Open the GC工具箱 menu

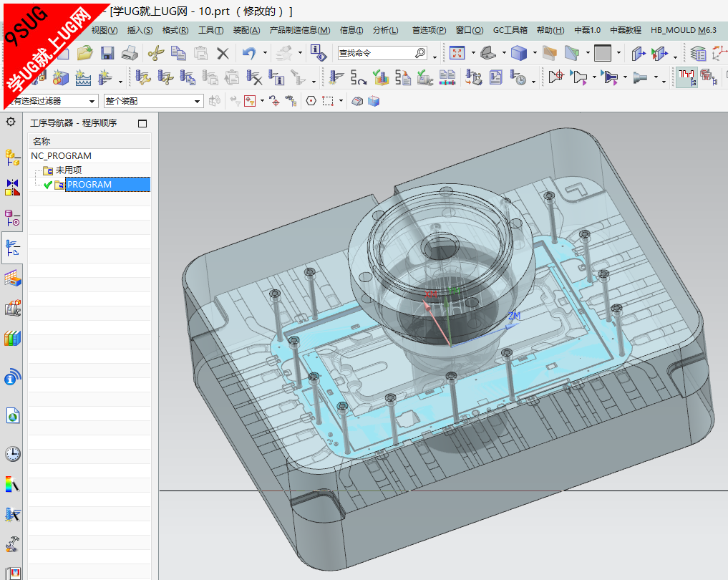[510, 30]
